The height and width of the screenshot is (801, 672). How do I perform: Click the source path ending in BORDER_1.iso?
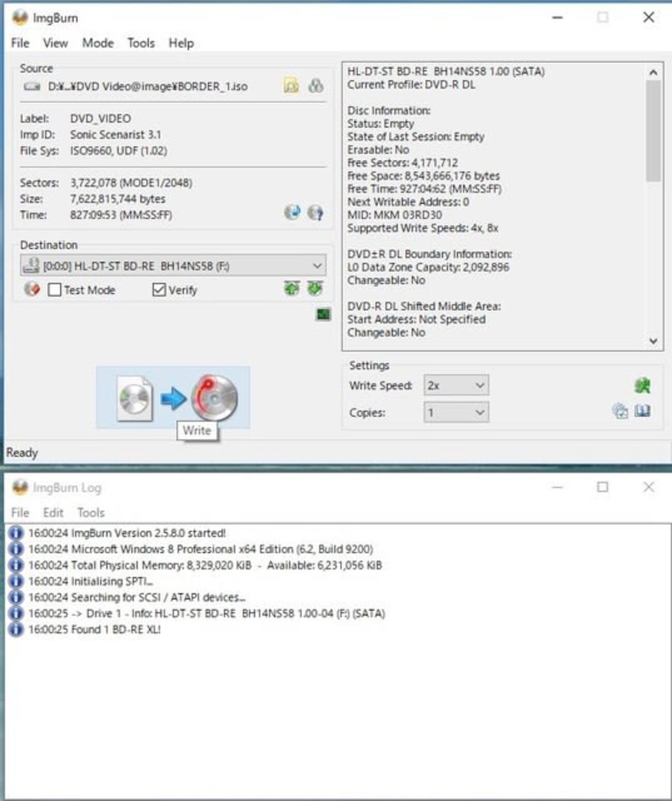click(148, 86)
